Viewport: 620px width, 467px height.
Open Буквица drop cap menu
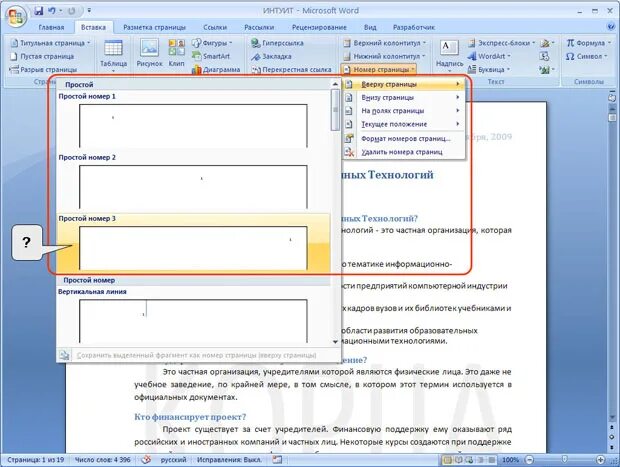click(x=488, y=70)
